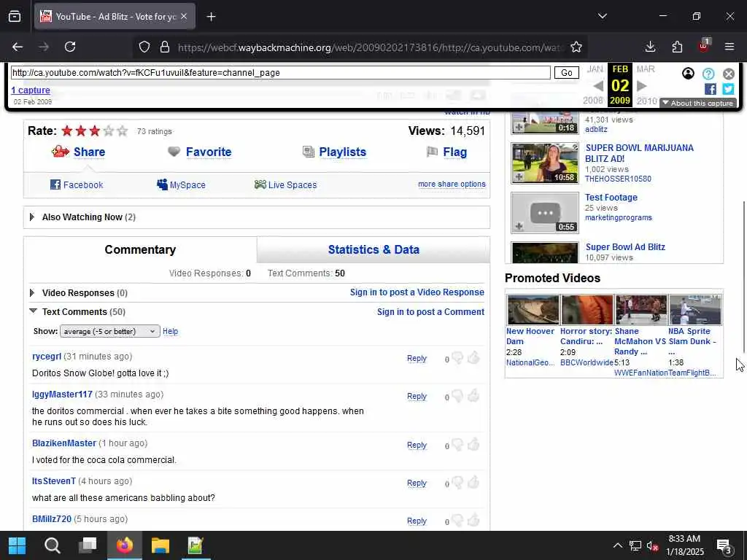This screenshot has height=560, width=747.
Task: Thumbs up BlazikenMaster's comment
Action: click(x=473, y=444)
